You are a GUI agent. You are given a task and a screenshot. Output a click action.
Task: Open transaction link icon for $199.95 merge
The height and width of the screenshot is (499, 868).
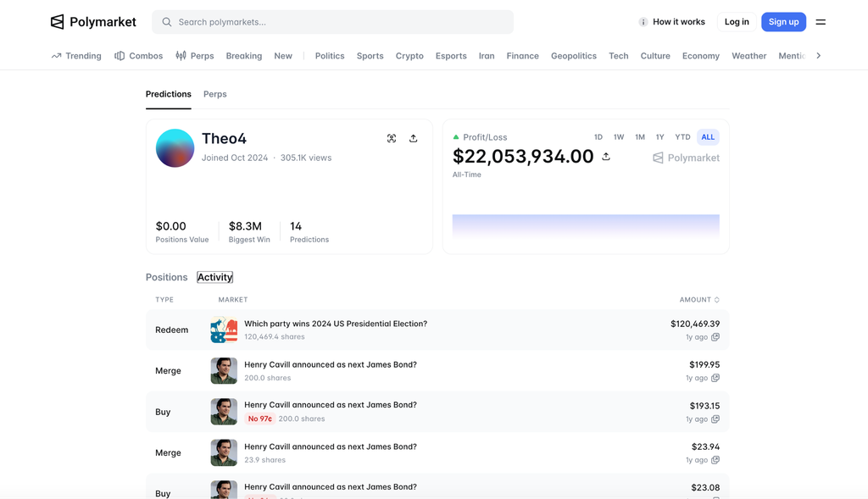click(x=715, y=378)
